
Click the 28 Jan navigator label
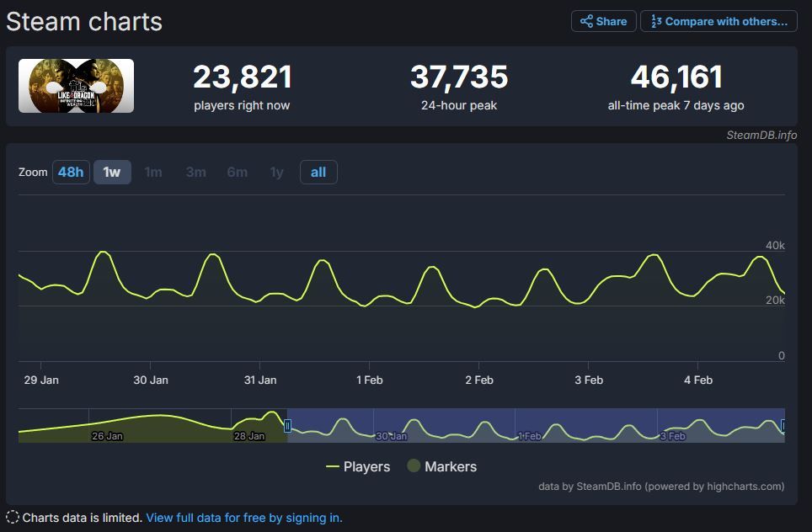pos(249,436)
